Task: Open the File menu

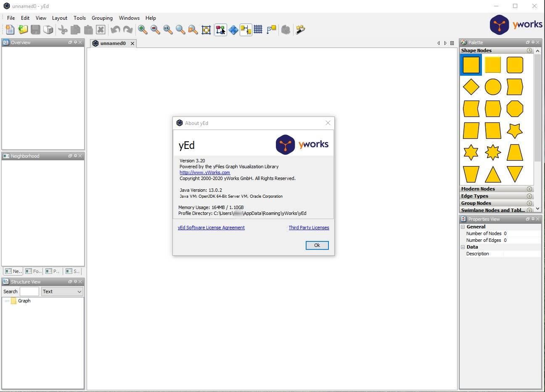Action: [11, 18]
